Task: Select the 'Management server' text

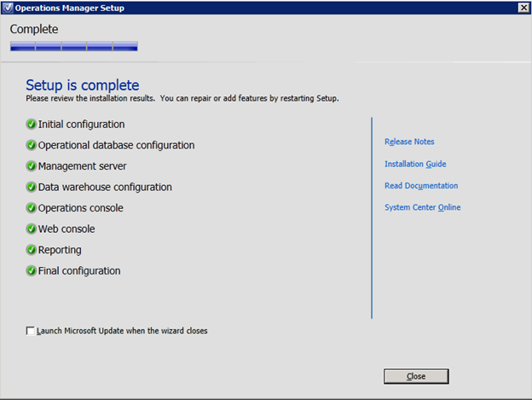Action: click(82, 166)
